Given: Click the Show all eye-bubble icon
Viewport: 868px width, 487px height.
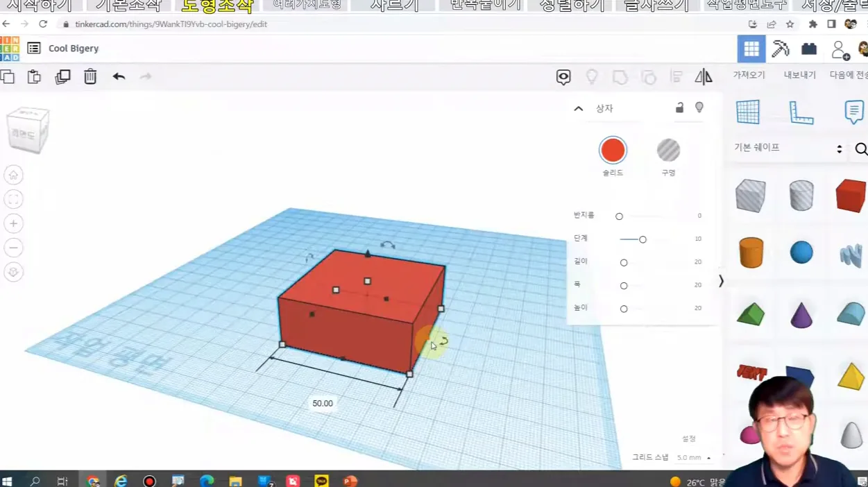Looking at the screenshot, I should (563, 77).
